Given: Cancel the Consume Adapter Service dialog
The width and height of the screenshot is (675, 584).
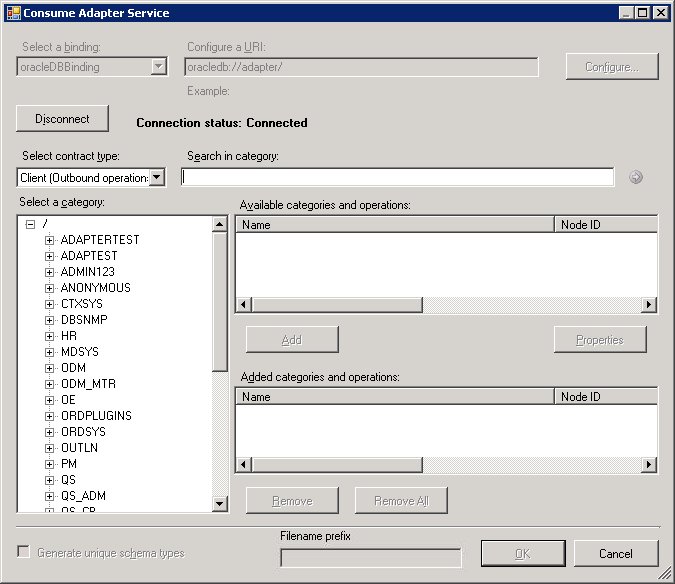Looking at the screenshot, I should tap(616, 553).
